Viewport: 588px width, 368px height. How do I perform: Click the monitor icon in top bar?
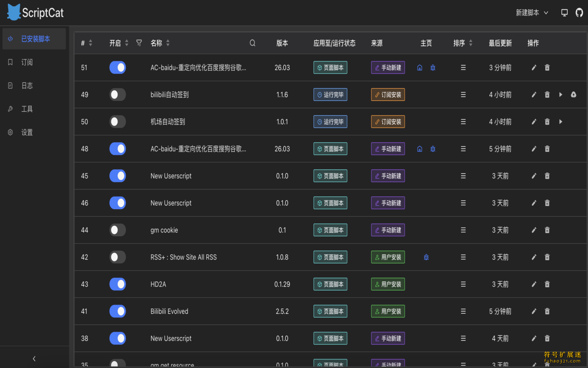tap(565, 13)
